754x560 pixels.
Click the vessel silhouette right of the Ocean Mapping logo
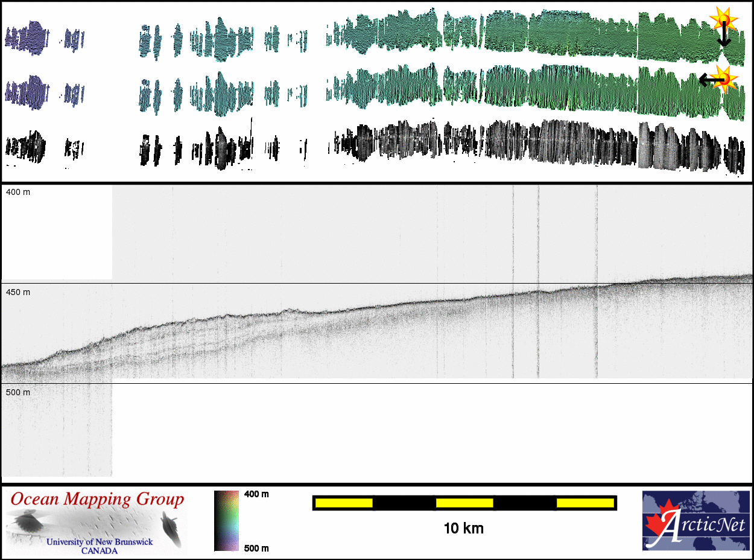[170, 529]
